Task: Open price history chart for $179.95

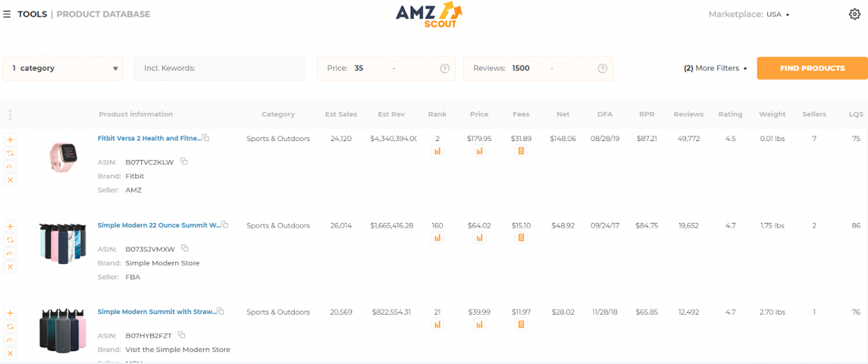Action: (479, 151)
